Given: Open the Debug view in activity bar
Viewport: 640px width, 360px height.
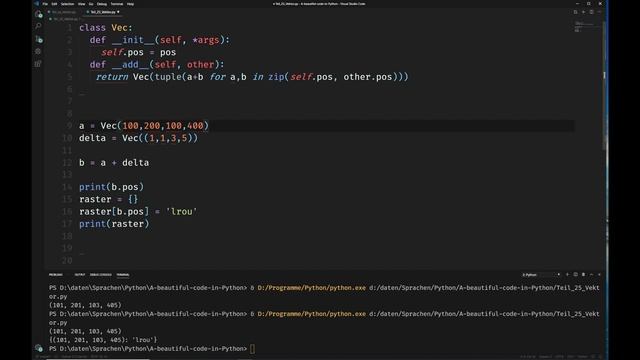Looking at the screenshot, I should click(38, 51).
